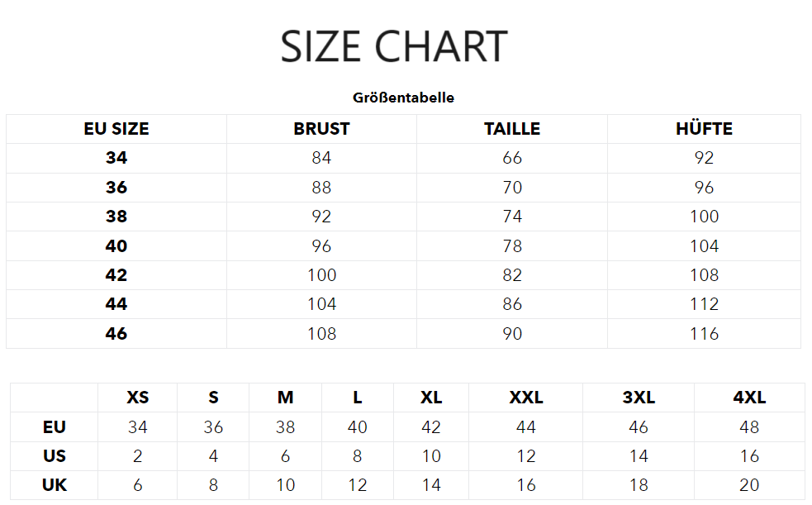Select the EU value 48 cell
Image resolution: width=812 pixels, height=505 pixels.
pyautogui.click(x=749, y=427)
